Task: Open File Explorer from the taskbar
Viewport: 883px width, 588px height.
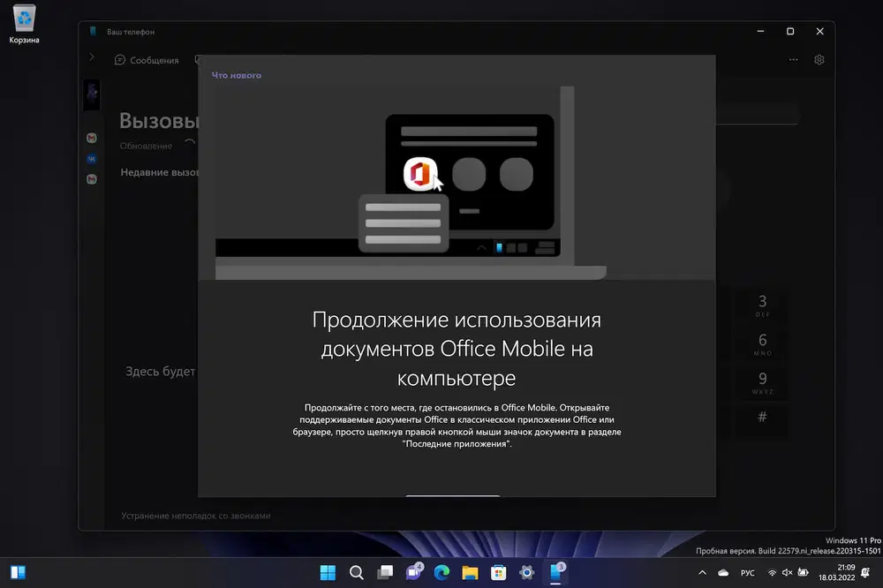Action: click(x=470, y=573)
